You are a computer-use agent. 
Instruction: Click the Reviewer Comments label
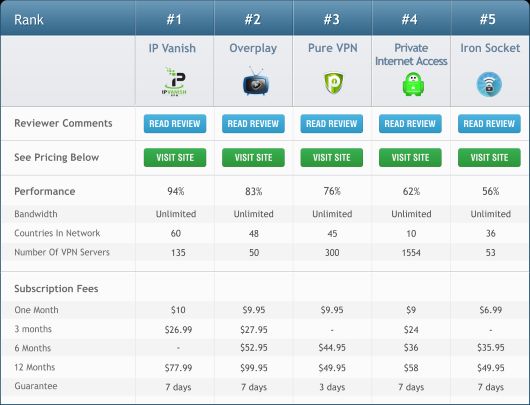pos(63,123)
